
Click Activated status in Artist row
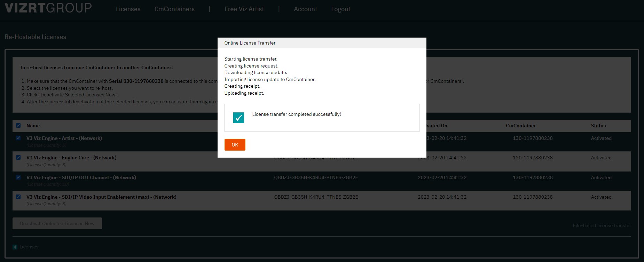[x=601, y=138]
